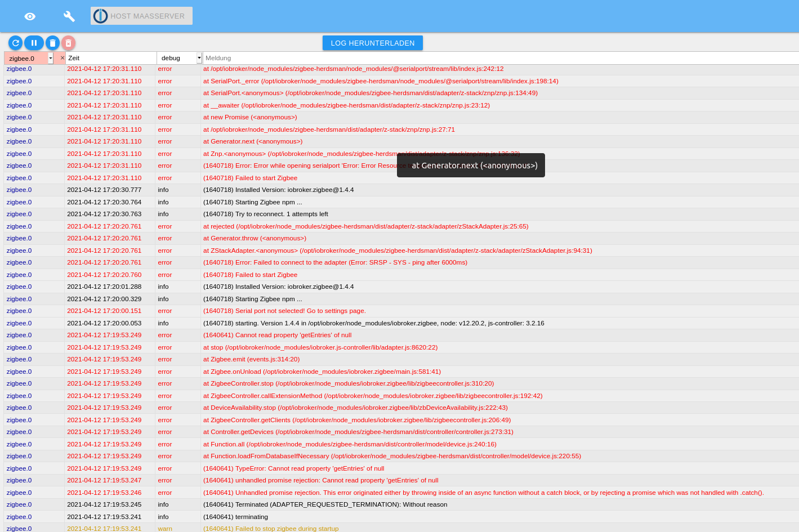Select message 'at DeviceAvailability.stop' line
The height and width of the screenshot is (532, 799).
355,408
